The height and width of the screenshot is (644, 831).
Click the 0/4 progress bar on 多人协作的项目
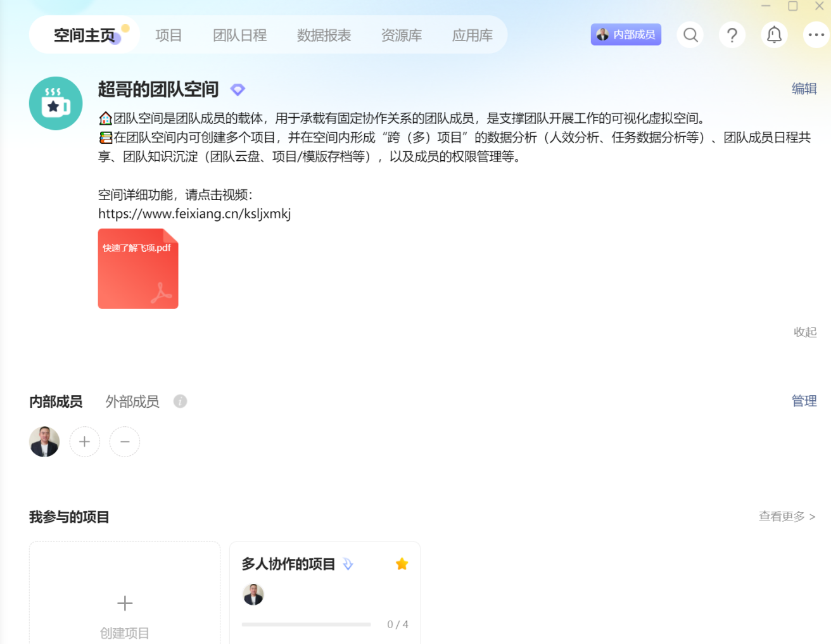[x=306, y=624]
